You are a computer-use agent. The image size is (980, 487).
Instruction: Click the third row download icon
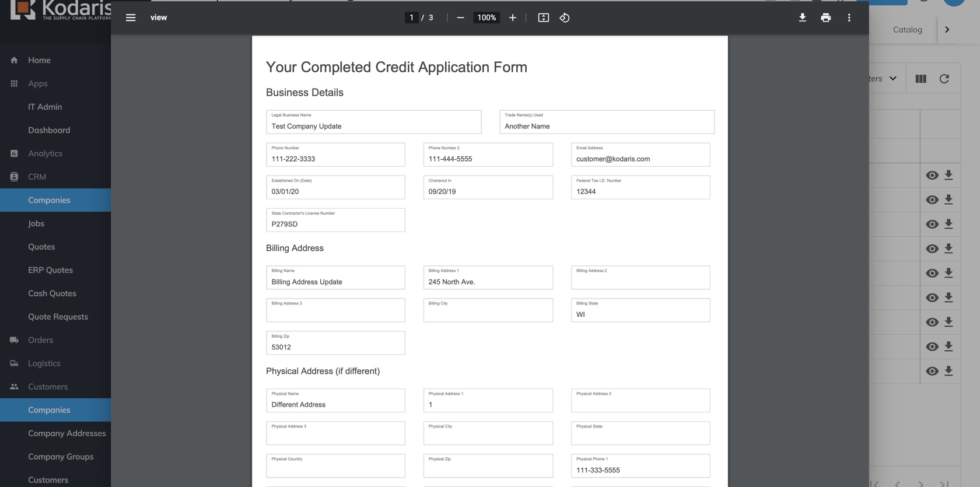tap(949, 224)
